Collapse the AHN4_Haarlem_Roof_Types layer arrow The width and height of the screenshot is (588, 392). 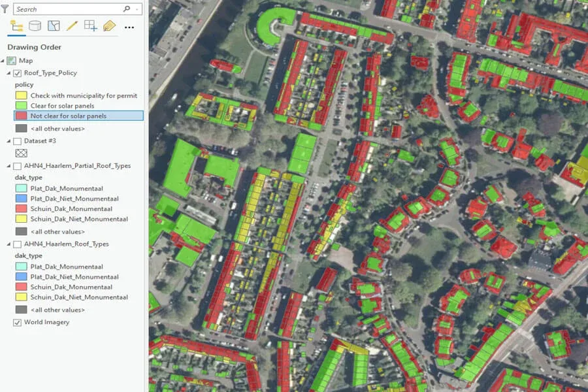tap(9, 244)
